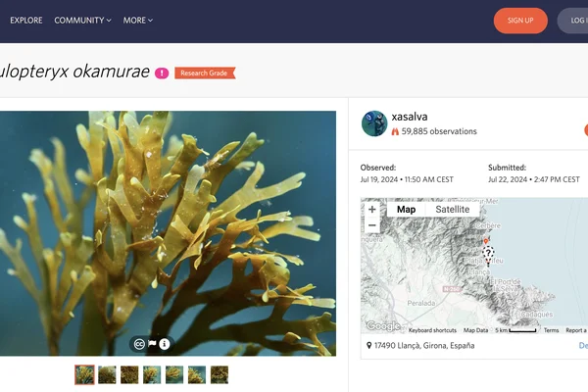Open the Explore menu item
588x392 pixels.
pyautogui.click(x=26, y=21)
